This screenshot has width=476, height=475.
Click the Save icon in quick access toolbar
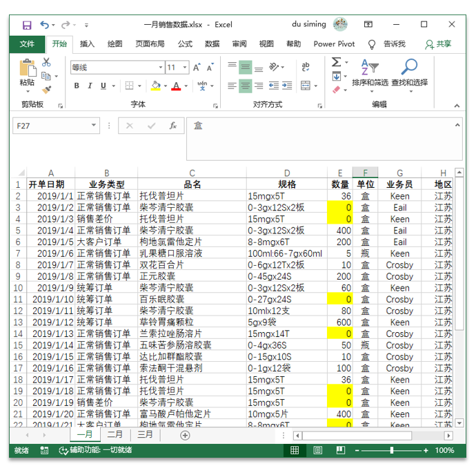click(27, 25)
